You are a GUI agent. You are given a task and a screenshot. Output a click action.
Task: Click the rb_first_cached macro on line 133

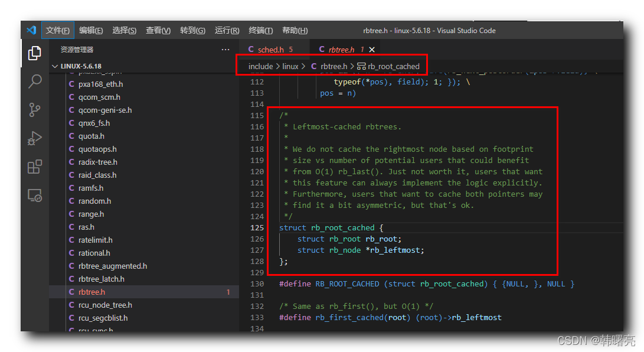click(349, 318)
